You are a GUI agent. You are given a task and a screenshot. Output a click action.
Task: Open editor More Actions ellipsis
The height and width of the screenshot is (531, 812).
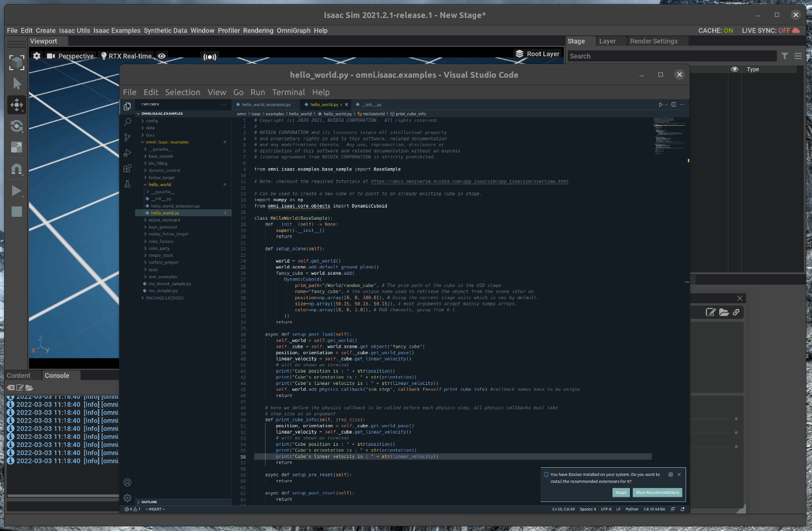pyautogui.click(x=682, y=104)
